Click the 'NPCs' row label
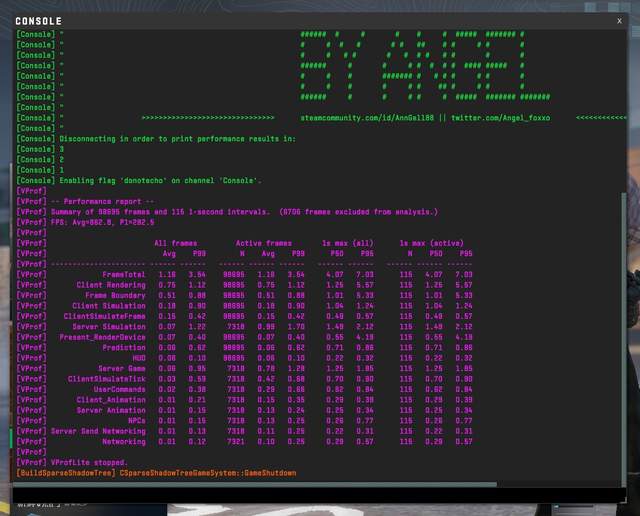 [137, 421]
